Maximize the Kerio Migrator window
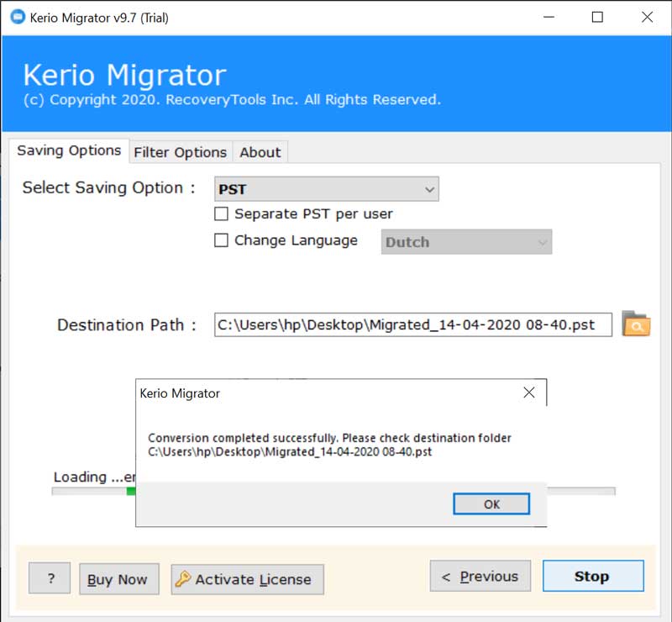Viewport: 672px width, 622px height. click(597, 17)
